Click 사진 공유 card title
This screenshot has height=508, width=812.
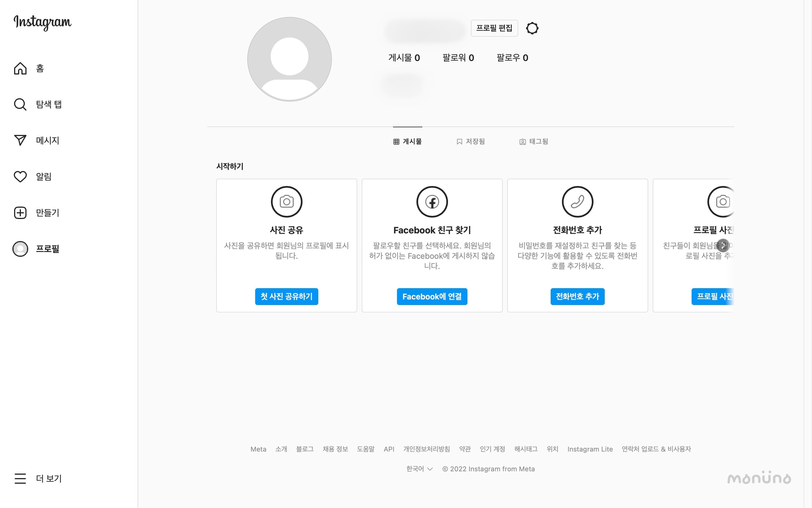pyautogui.click(x=286, y=230)
